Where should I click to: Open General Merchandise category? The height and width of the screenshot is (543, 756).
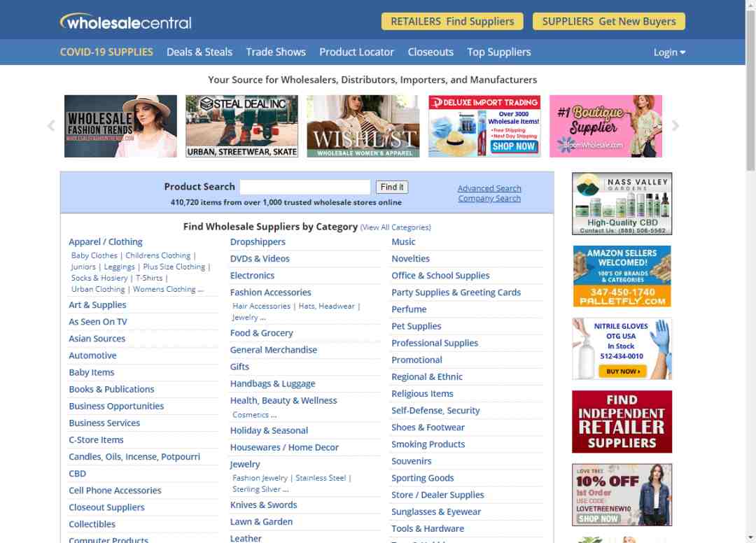click(274, 350)
